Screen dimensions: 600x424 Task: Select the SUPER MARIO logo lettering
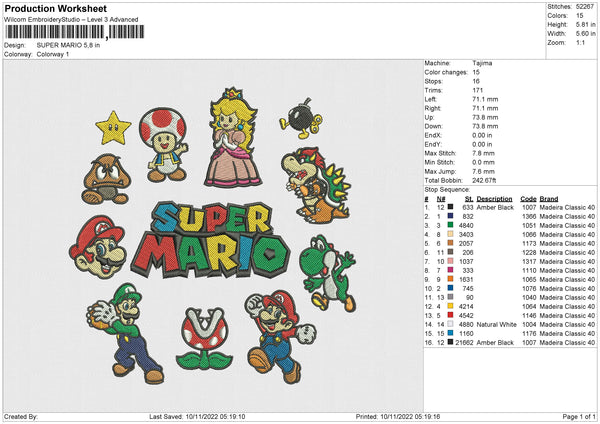210,240
